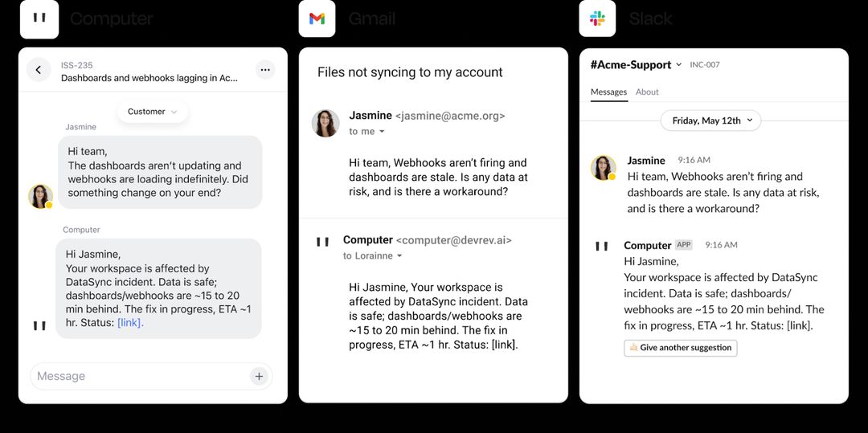This screenshot has width=868, height=433.
Task: Click the Computer app logo icon
Action: (39, 18)
